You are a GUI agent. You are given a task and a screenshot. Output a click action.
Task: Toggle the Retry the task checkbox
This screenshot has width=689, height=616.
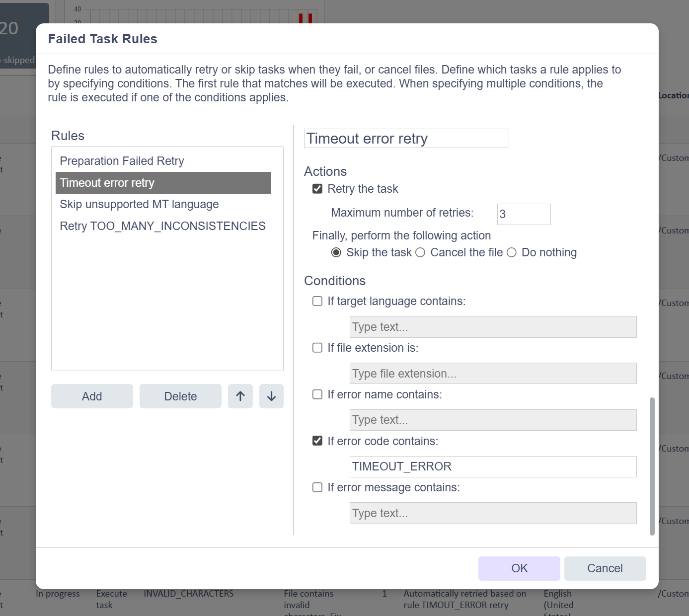pos(317,189)
